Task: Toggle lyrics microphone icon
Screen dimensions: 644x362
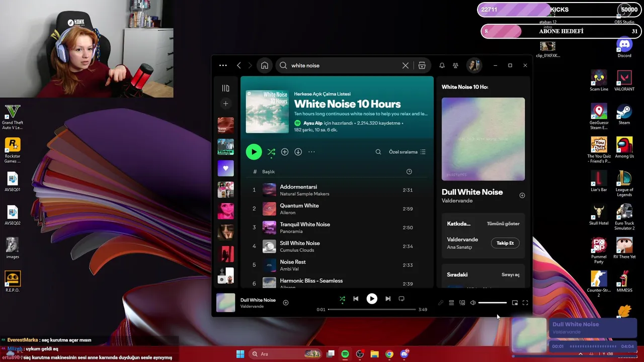Action: [441, 303]
